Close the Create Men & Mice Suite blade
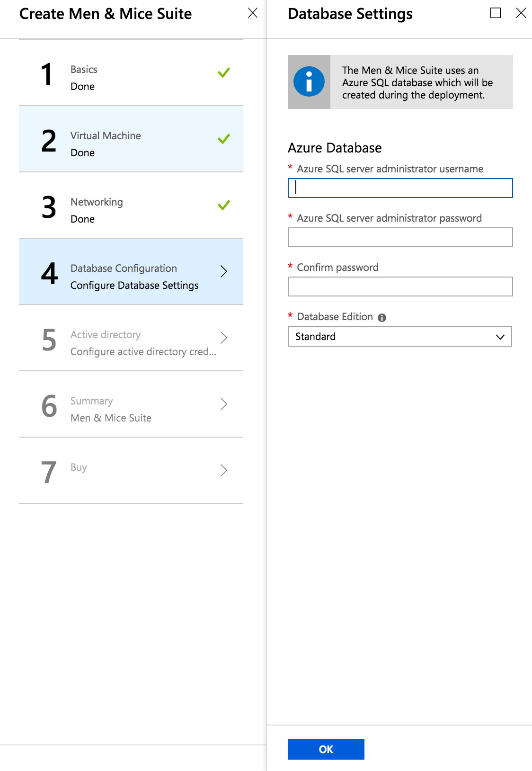 pyautogui.click(x=253, y=13)
